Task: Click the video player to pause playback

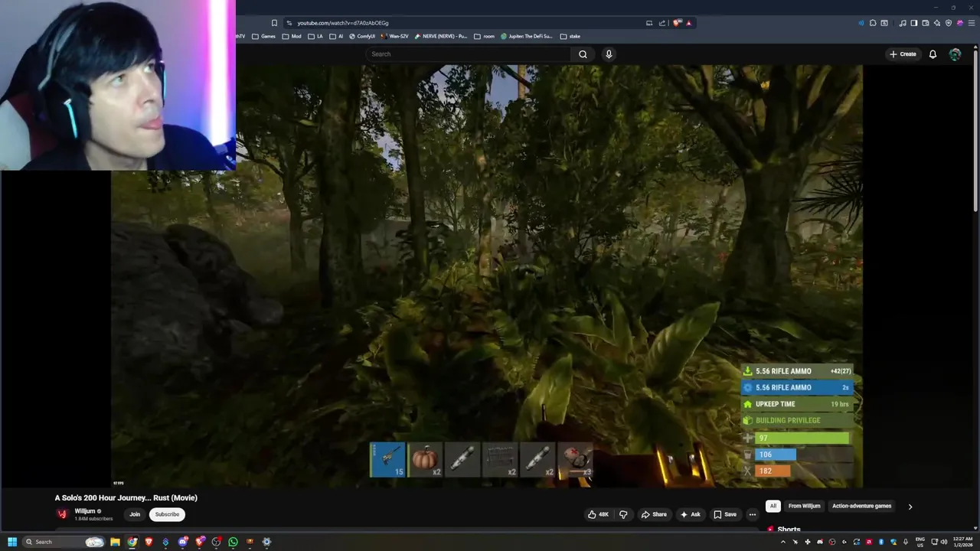Action: tap(487, 275)
